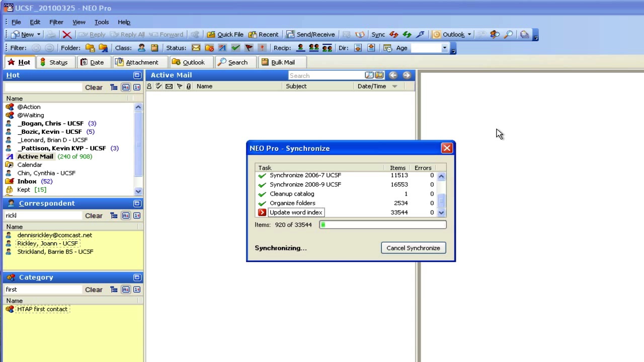
Task: Open the File menu
Action: point(16,22)
